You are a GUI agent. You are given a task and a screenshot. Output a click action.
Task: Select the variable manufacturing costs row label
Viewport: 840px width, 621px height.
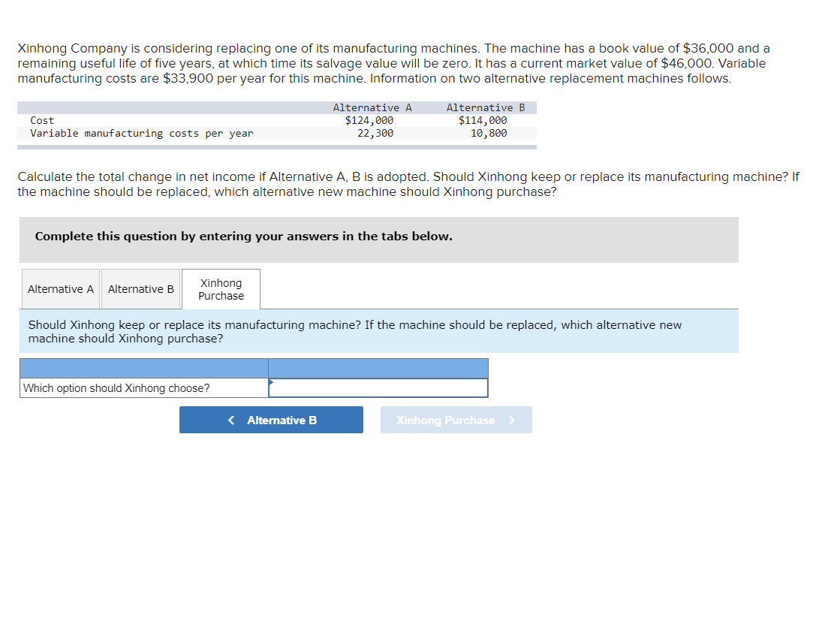click(x=143, y=133)
